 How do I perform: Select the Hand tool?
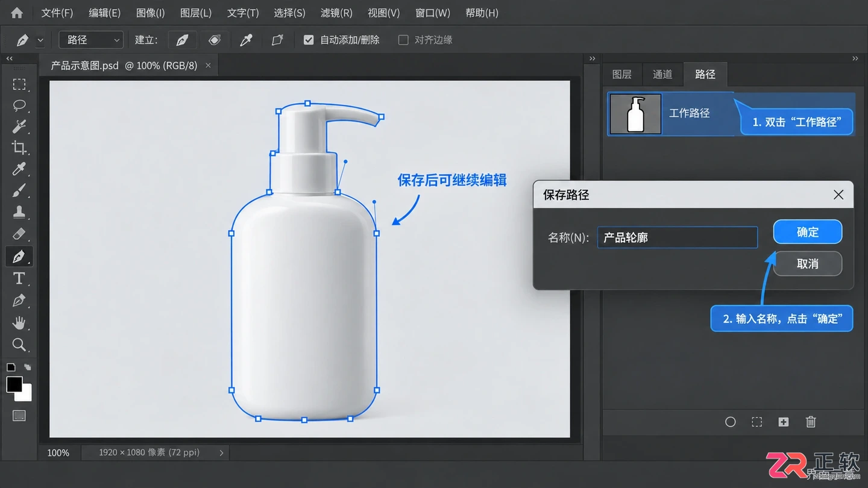(x=19, y=322)
